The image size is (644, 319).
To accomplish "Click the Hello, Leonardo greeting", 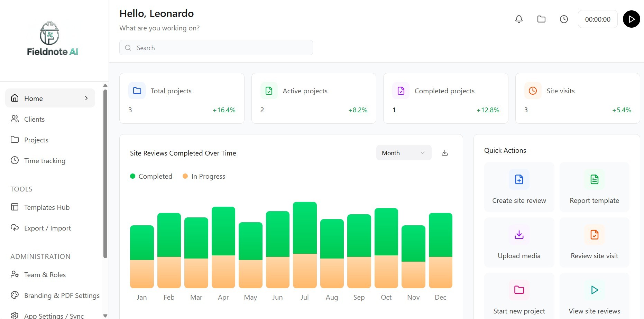I will (x=157, y=13).
